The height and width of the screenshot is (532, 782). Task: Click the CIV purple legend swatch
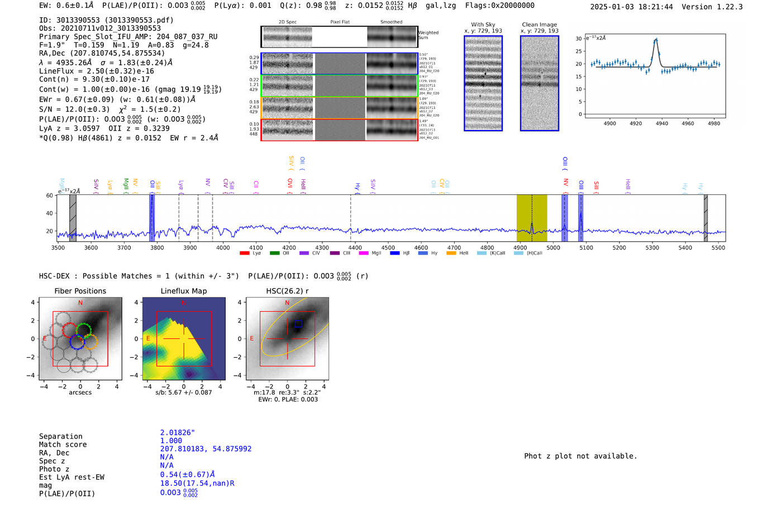pyautogui.click(x=304, y=253)
